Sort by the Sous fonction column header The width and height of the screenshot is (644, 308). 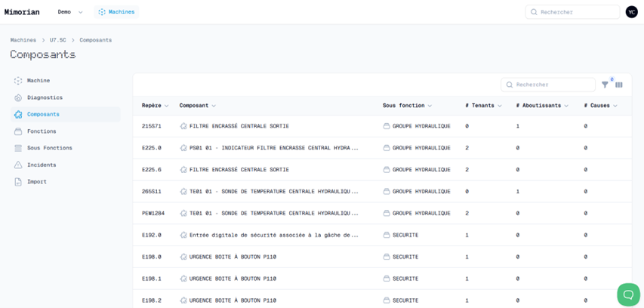click(407, 106)
